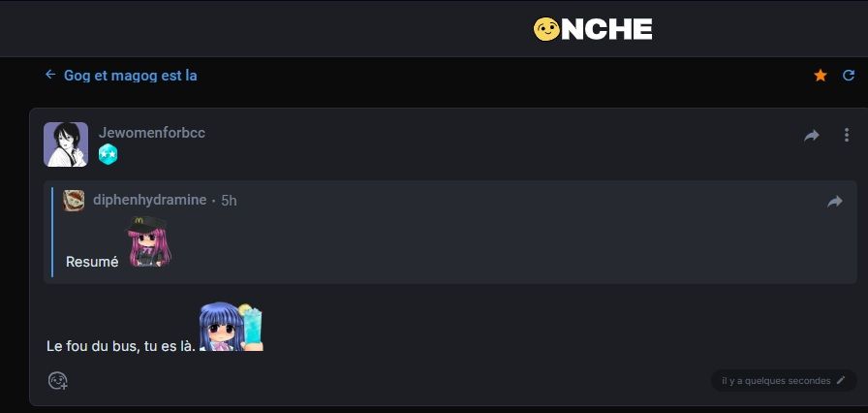Click the Onche logo in the header
This screenshot has height=413, width=868.
(593, 29)
